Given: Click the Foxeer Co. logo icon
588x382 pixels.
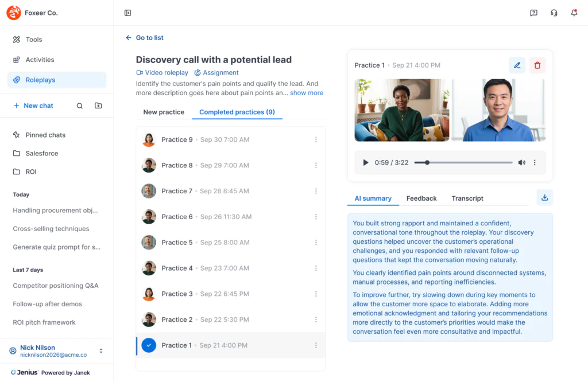Looking at the screenshot, I should point(14,13).
